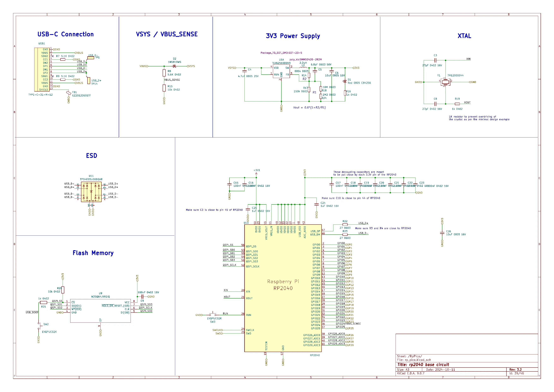This screenshot has height=392, width=554.
Task: Select the R15 "10k 0402" value
Action: click(x=174, y=90)
